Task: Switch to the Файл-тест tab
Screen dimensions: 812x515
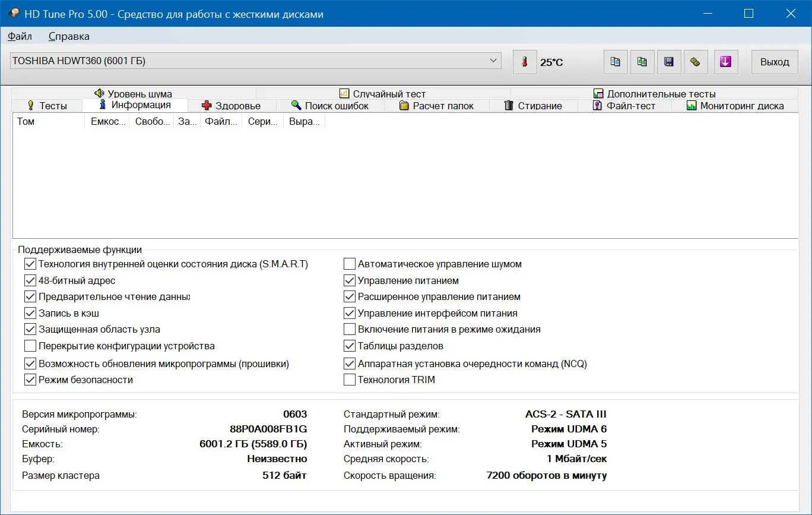Action: tap(624, 106)
